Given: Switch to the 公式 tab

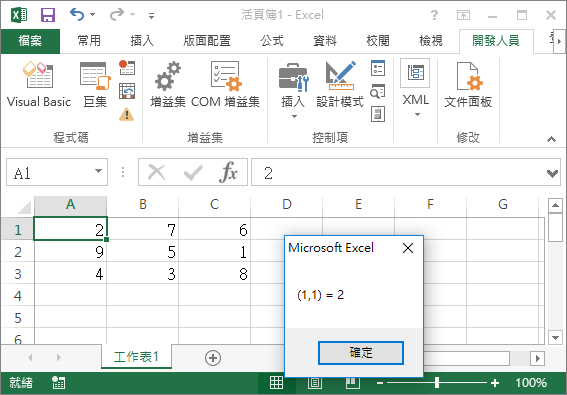Looking at the screenshot, I should click(272, 41).
